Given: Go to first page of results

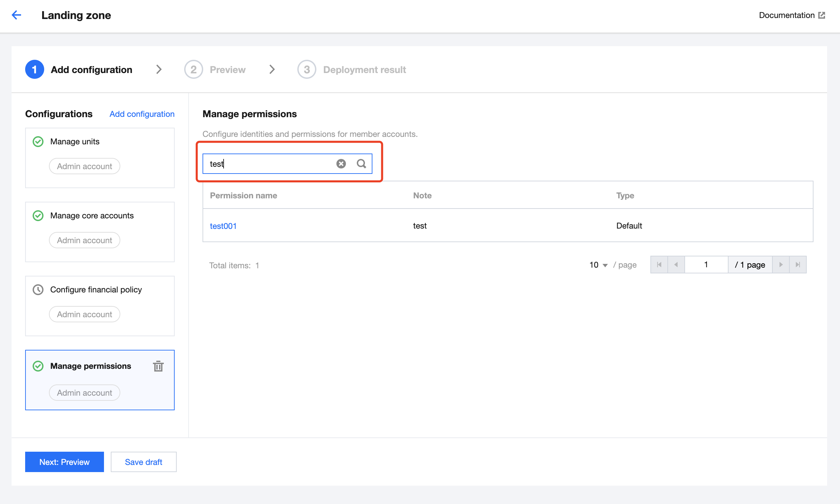Looking at the screenshot, I should coord(659,265).
